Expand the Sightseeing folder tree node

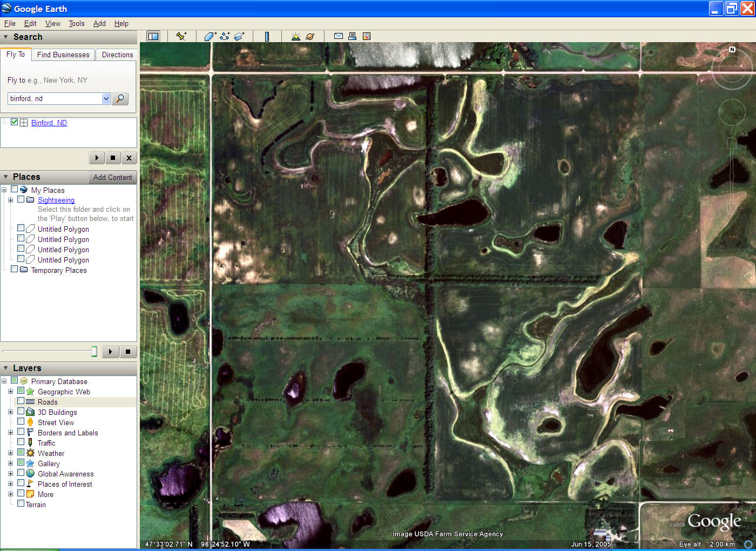pos(10,200)
